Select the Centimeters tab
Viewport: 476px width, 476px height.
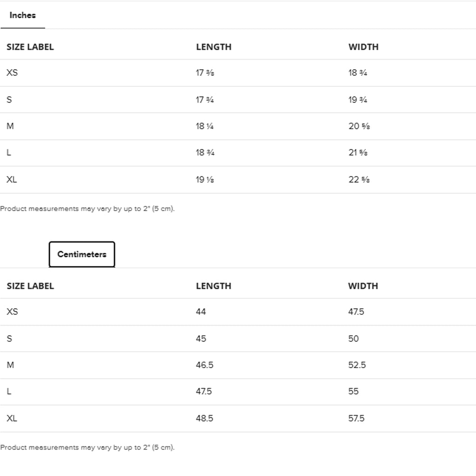point(82,254)
